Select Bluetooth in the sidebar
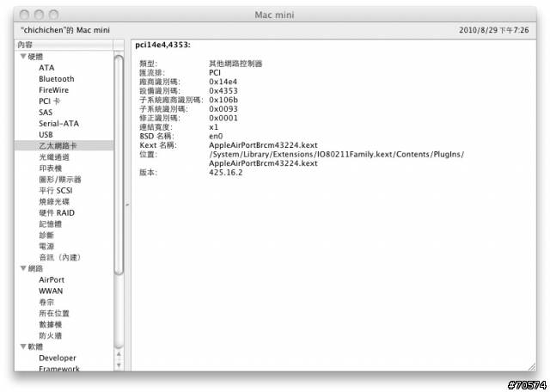 pyautogui.click(x=57, y=79)
